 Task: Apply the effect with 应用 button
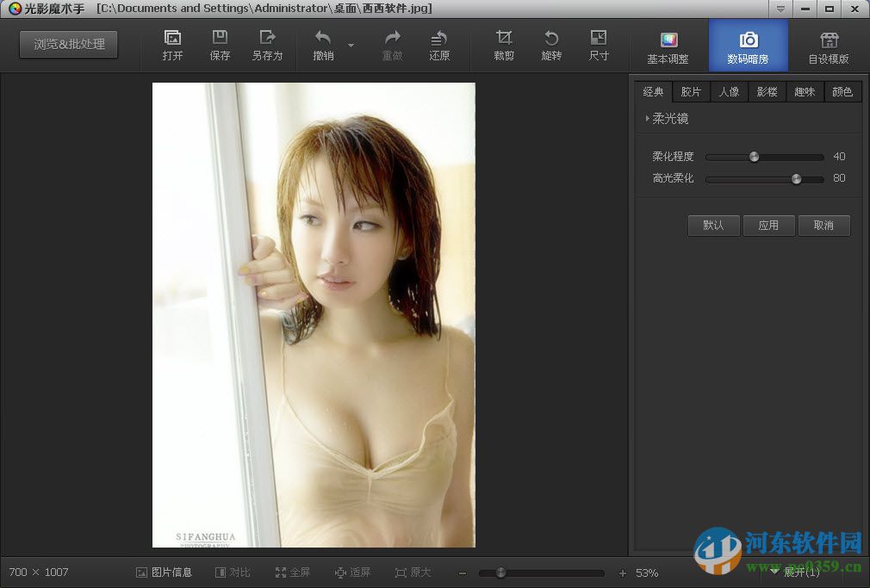point(768,226)
